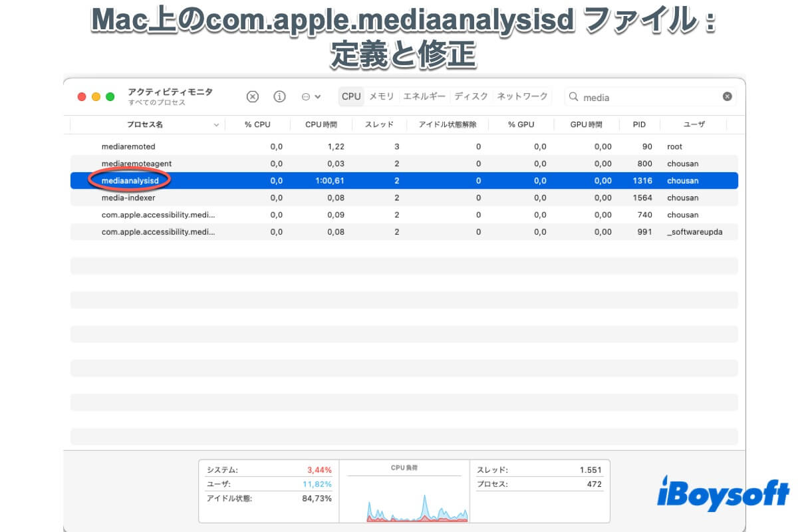Image resolution: width=798 pixels, height=532 pixels.
Task: Click the ユーザ percentage 11,82%
Action: click(317, 484)
